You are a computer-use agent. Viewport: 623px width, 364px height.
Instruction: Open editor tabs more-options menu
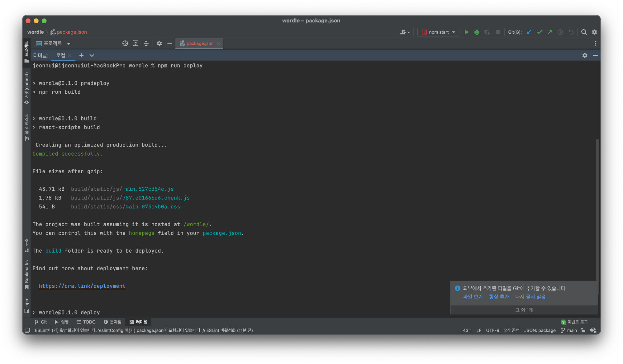click(595, 43)
